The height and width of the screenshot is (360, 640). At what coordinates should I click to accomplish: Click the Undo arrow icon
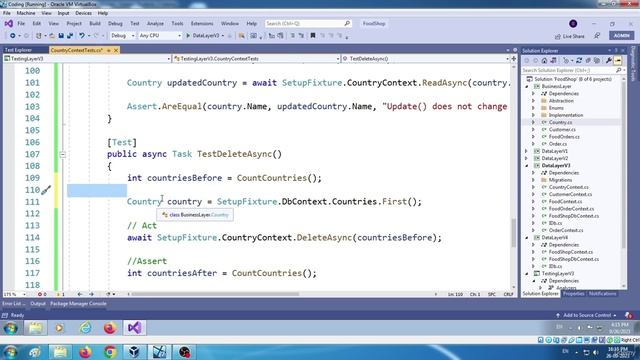click(82, 36)
